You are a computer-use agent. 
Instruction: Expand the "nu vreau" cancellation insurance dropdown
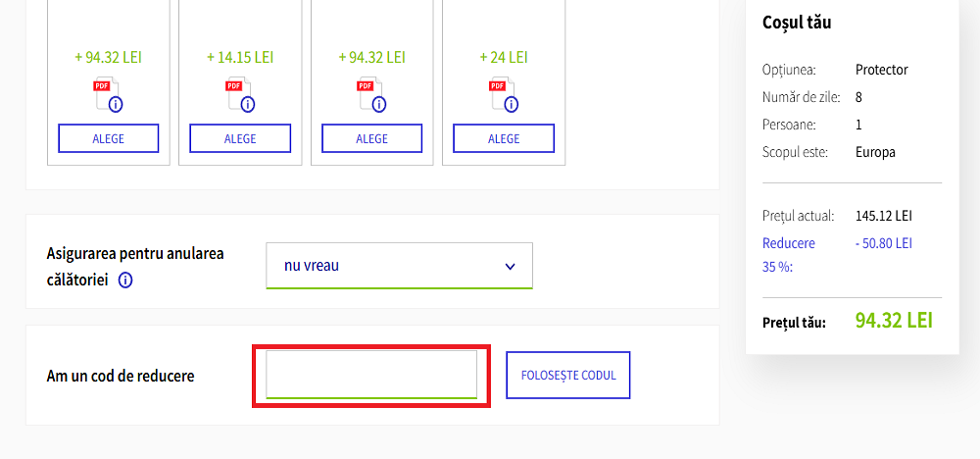coord(399,266)
